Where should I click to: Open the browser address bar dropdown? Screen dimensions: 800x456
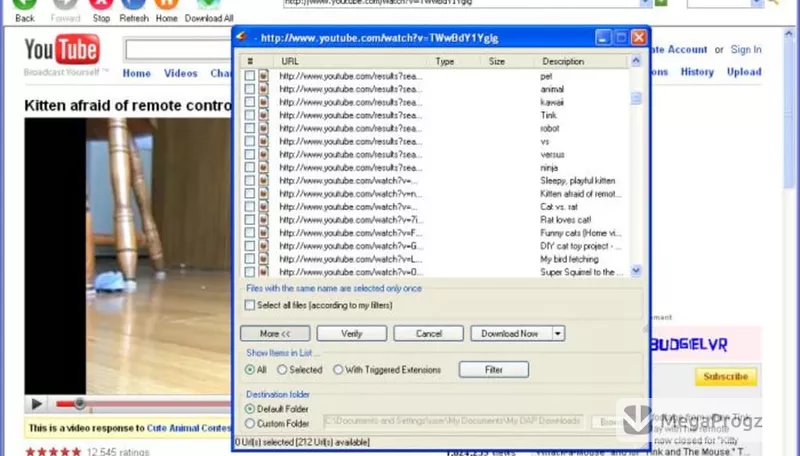point(645,3)
